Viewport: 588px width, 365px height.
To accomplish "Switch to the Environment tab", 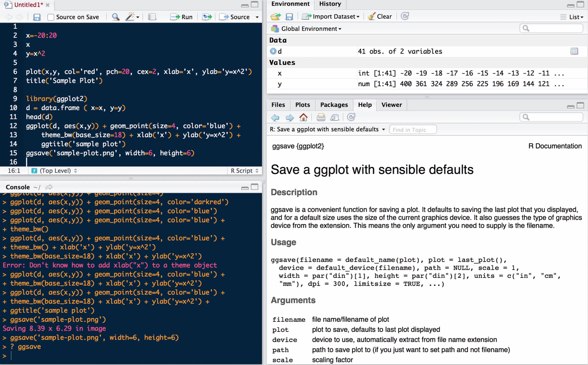I will 290,4.
